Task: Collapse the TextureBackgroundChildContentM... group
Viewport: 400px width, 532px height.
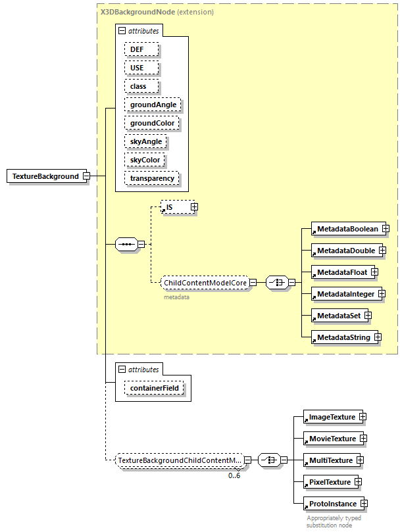Action: (x=248, y=460)
